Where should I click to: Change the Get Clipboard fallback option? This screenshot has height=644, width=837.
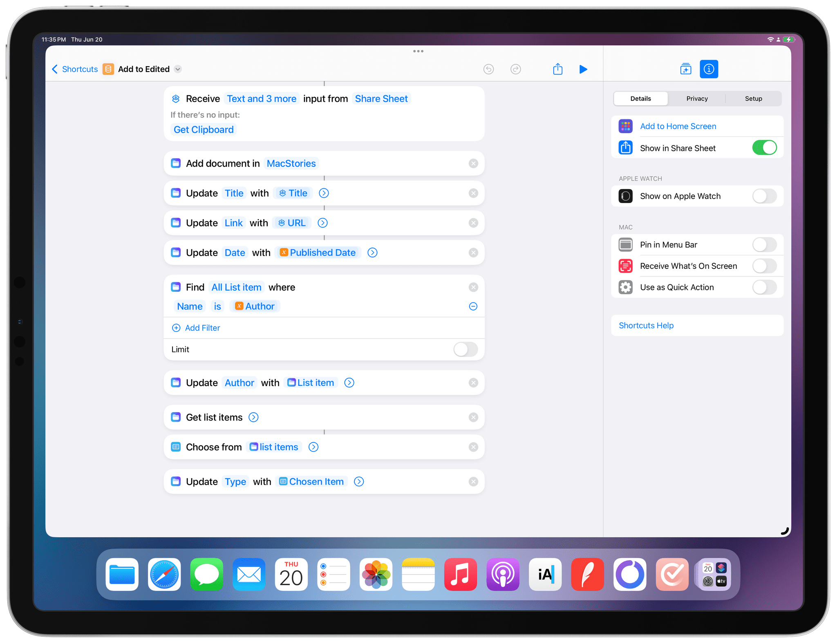204,130
